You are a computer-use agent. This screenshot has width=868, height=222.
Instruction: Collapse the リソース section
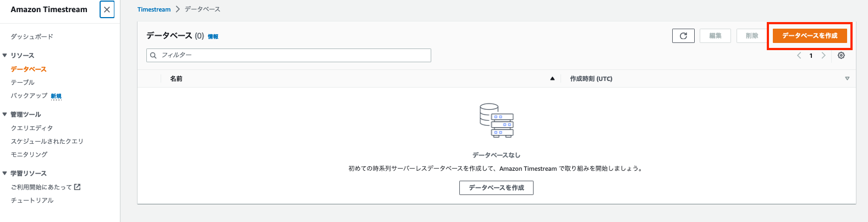(x=5, y=55)
